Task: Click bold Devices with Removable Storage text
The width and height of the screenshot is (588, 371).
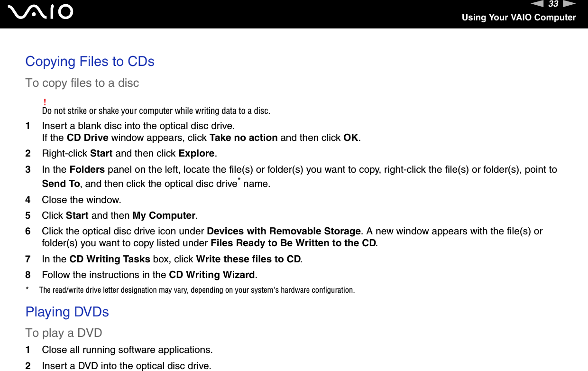Action: [284, 232]
